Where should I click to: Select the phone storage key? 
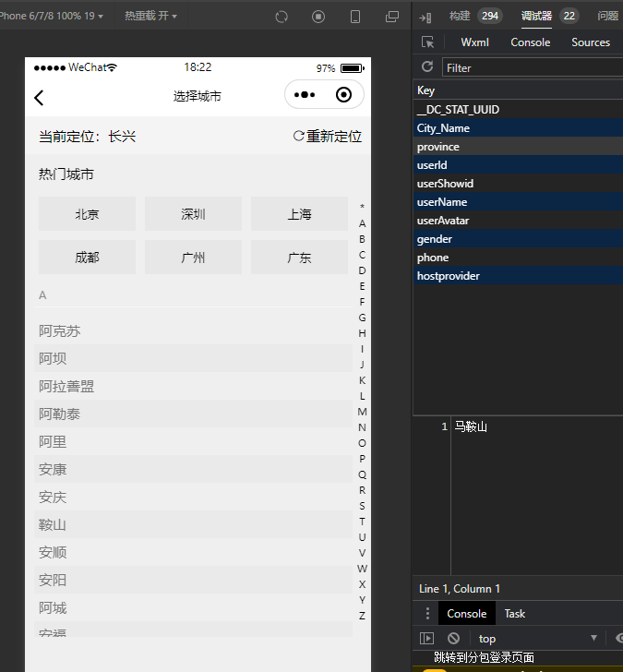(x=518, y=257)
